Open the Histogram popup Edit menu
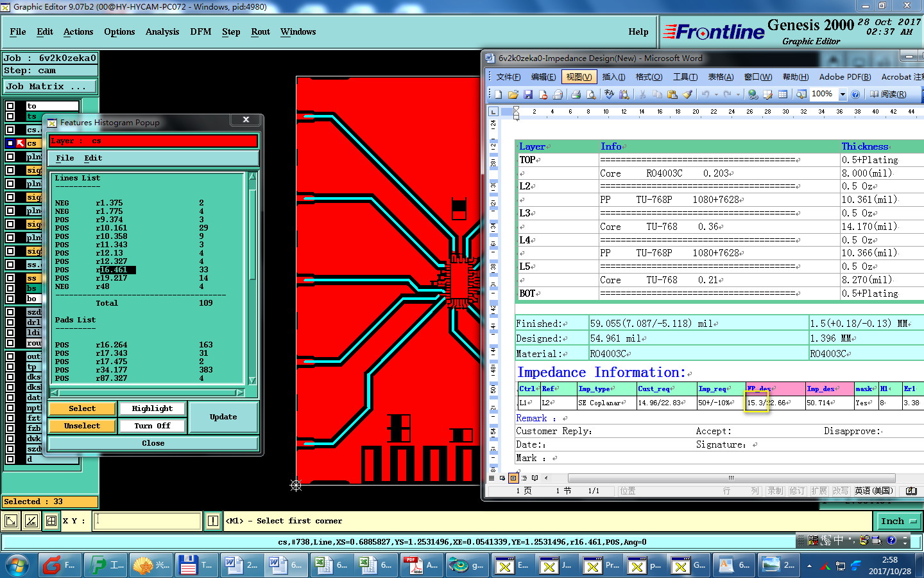 pyautogui.click(x=93, y=158)
